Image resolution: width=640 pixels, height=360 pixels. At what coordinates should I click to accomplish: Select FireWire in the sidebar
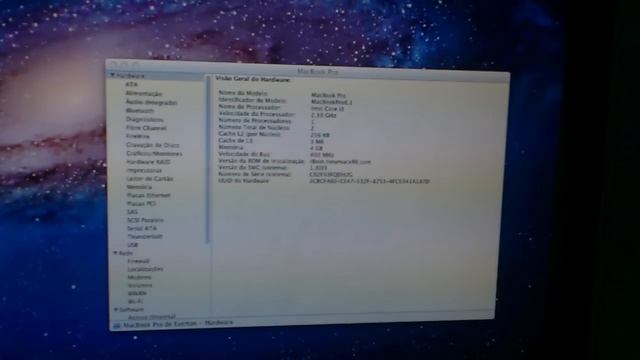pos(138,136)
